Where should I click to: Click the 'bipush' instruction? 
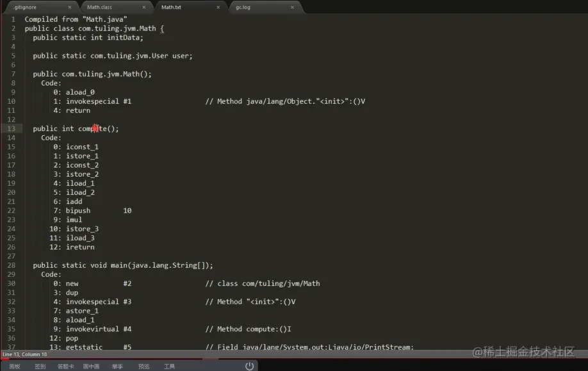click(x=78, y=211)
